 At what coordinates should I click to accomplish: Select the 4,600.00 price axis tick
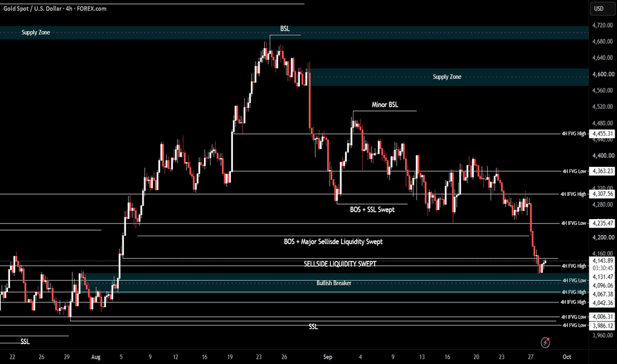[x=602, y=74]
